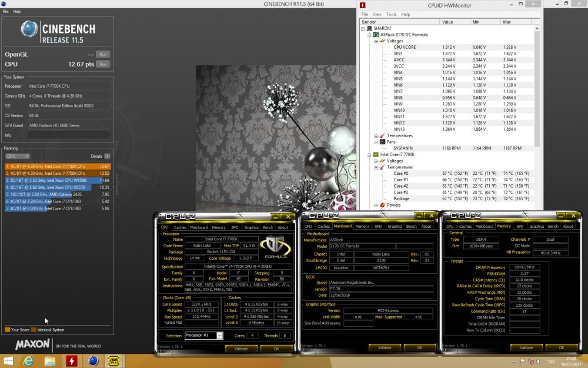Click the ASRock Z170 OC Formula motherboard icon
The image size is (588, 368).
tap(376, 35)
